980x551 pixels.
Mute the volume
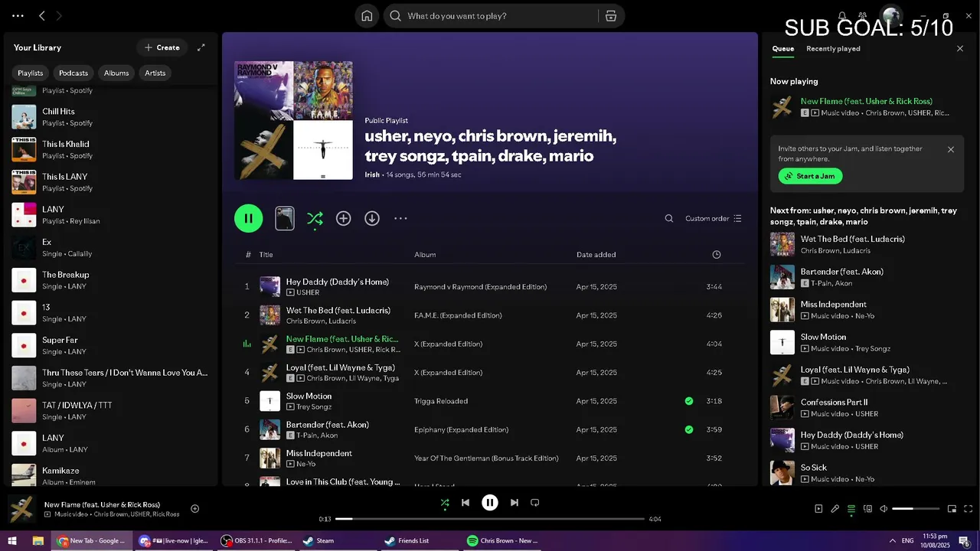(x=884, y=509)
